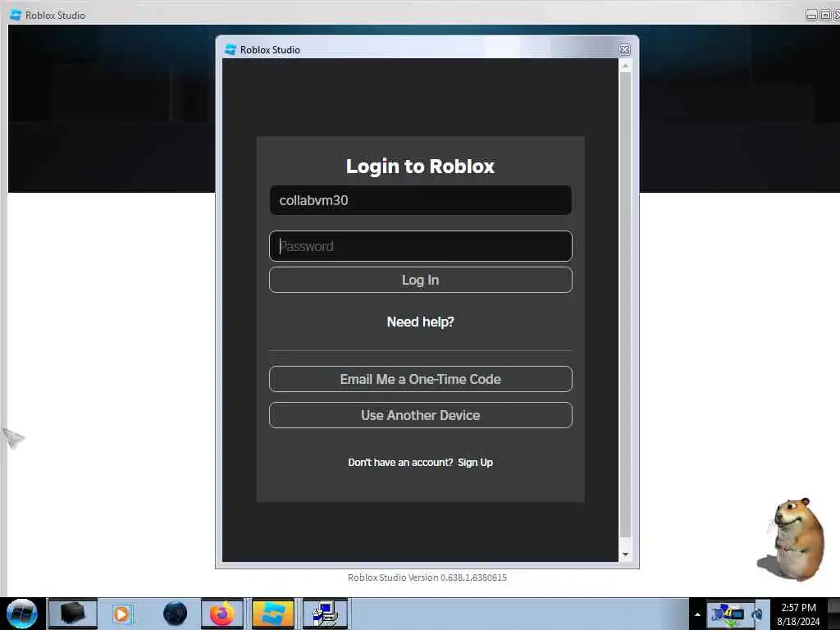Open the Sign Up link

click(475, 463)
